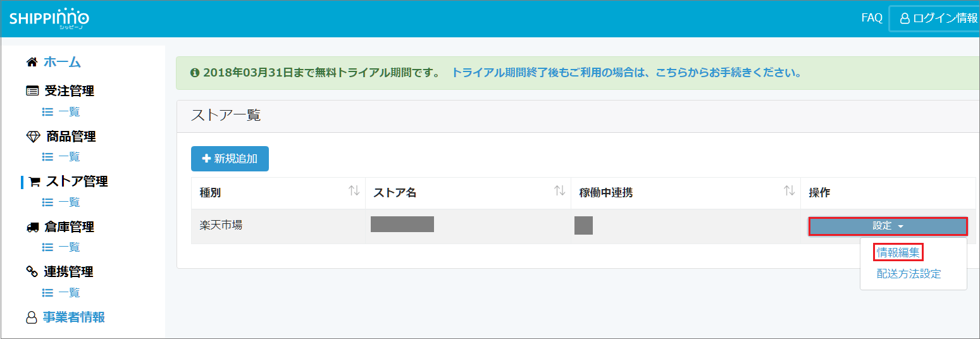
Task: Open 倉庫管理 in the sidebar
Action: pos(69,227)
